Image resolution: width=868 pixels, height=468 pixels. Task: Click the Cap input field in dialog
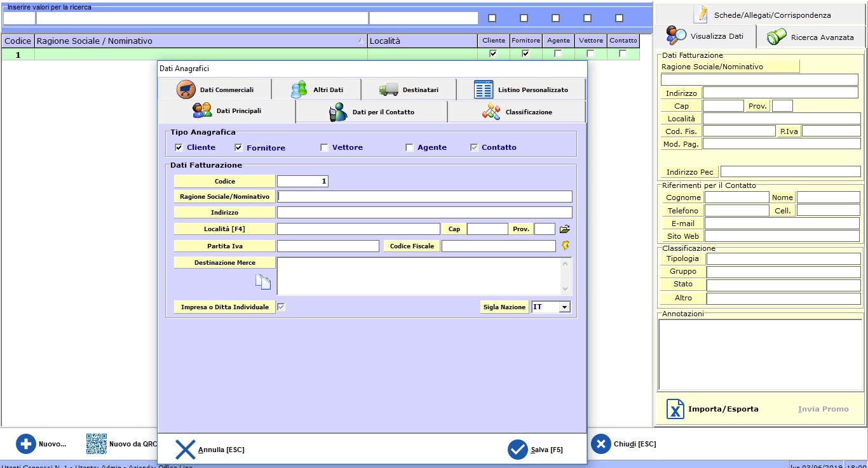pyautogui.click(x=487, y=229)
